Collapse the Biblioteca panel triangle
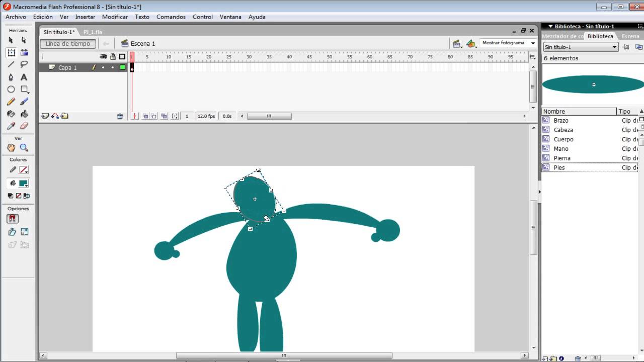644x362 pixels. point(550,26)
